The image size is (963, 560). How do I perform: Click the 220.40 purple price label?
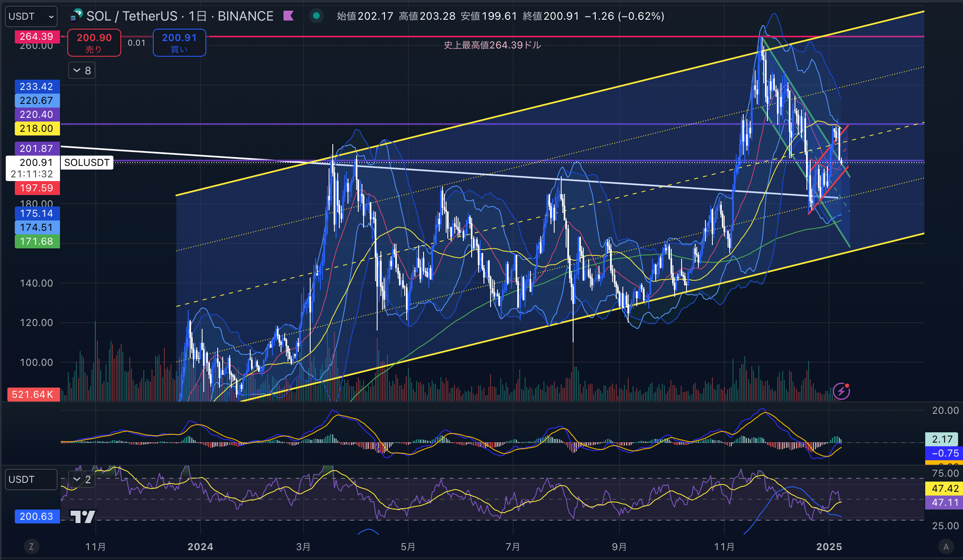[x=37, y=115]
